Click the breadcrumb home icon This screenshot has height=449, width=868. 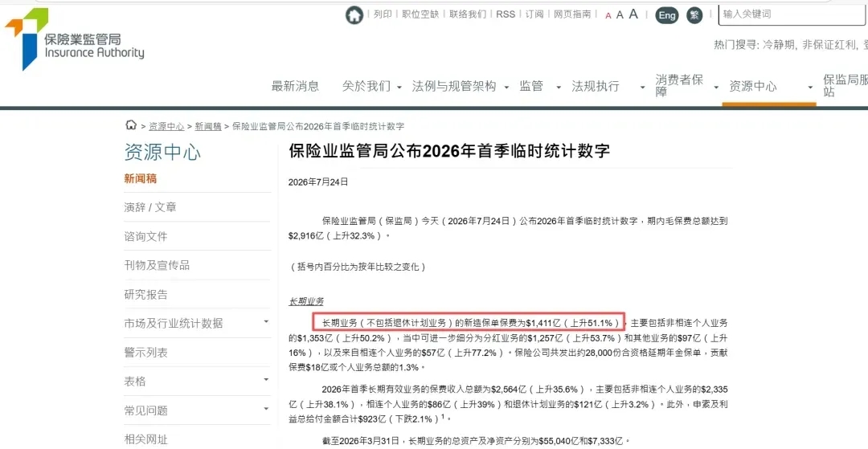[x=131, y=125]
